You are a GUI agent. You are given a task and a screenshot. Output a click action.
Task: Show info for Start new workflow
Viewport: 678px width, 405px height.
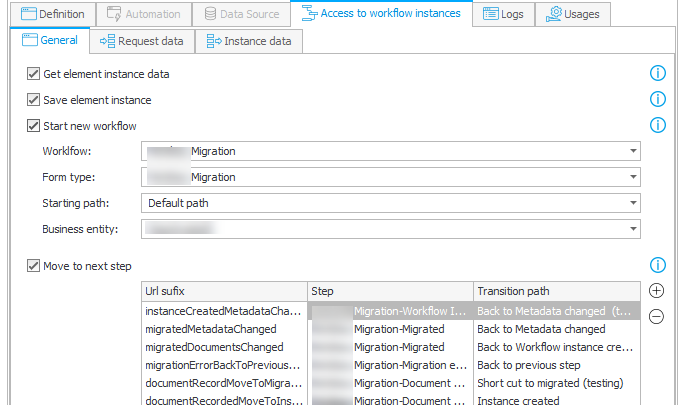point(658,125)
